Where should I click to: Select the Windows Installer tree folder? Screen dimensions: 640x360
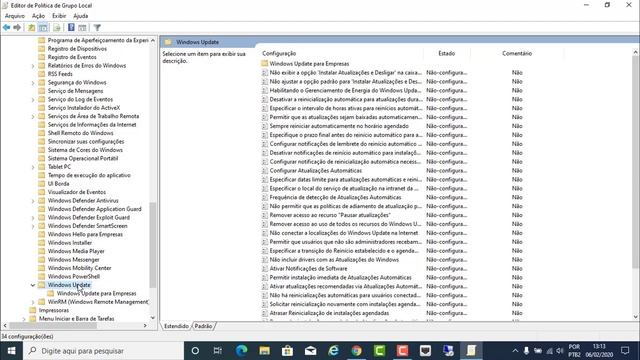point(70,243)
